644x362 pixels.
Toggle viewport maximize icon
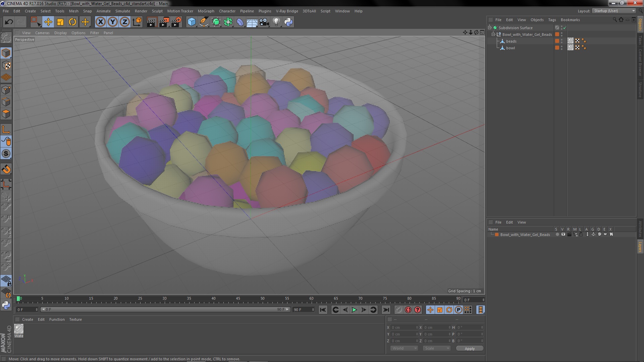tap(482, 33)
